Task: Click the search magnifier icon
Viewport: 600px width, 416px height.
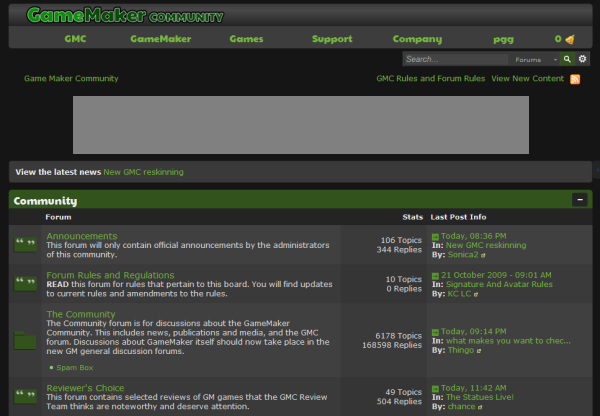Action: coord(567,59)
